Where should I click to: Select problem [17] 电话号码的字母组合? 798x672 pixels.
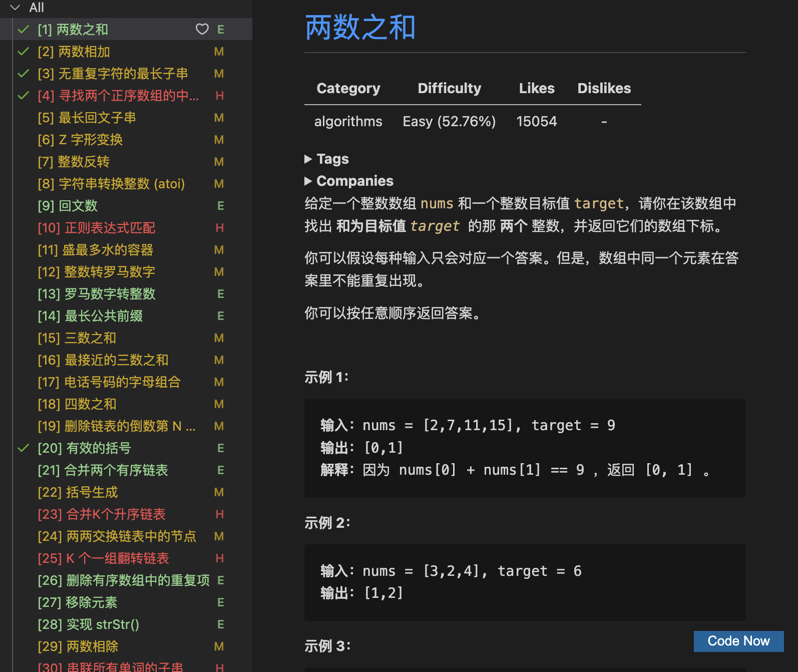pyautogui.click(x=109, y=382)
